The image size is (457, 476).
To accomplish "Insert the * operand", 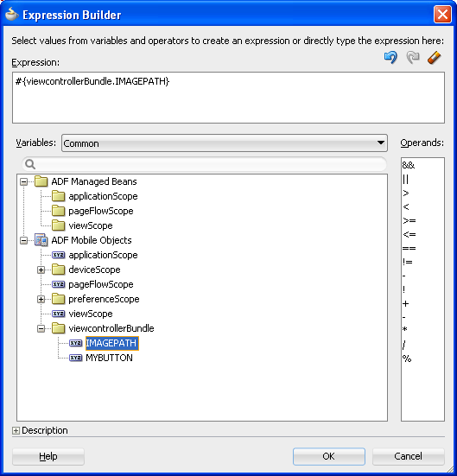I will pos(405,329).
